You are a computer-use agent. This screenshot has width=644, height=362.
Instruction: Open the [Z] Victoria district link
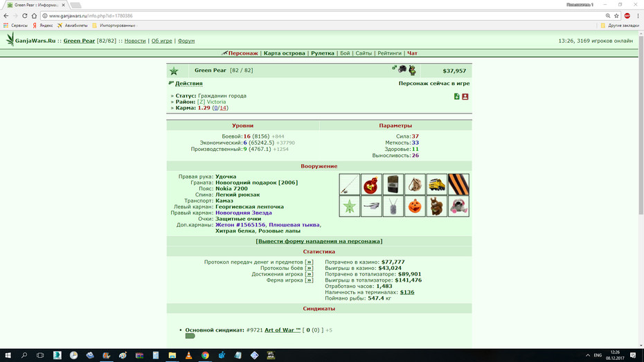211,102
